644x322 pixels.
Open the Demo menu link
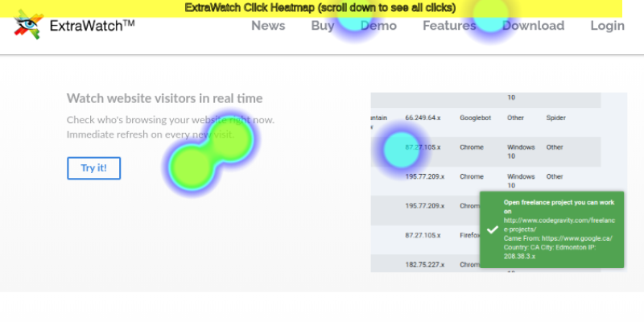pyautogui.click(x=378, y=26)
